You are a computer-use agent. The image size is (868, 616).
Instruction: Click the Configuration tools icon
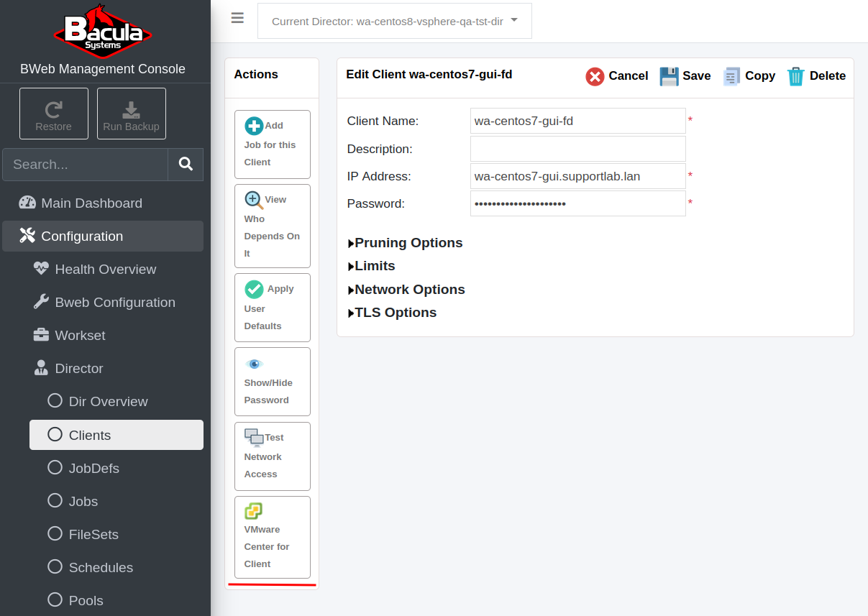tap(27, 235)
